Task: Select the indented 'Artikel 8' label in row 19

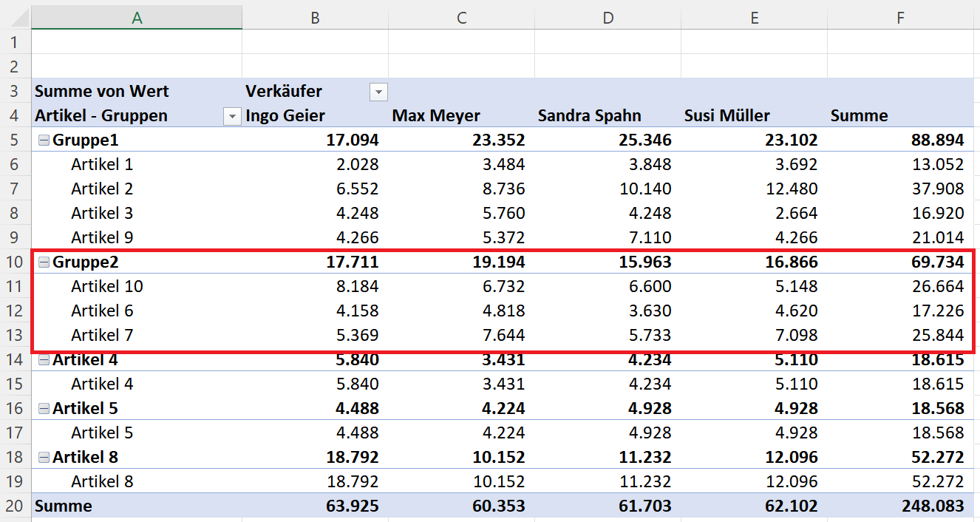Action: click(102, 481)
